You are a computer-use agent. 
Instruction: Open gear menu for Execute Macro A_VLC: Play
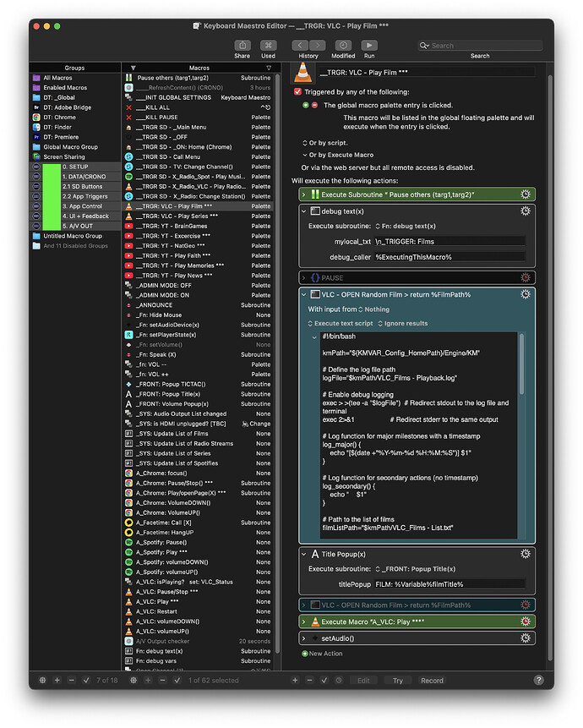525,621
